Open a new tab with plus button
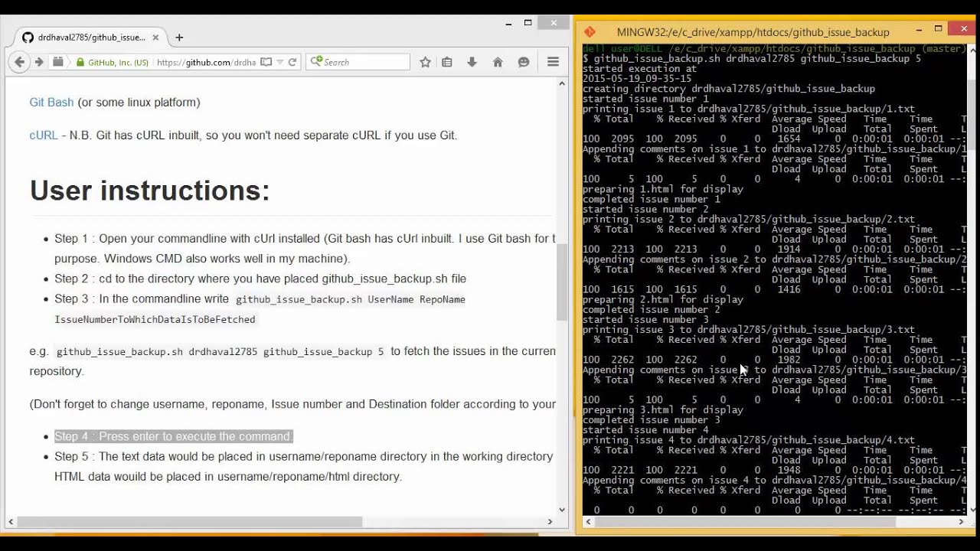 coord(179,37)
